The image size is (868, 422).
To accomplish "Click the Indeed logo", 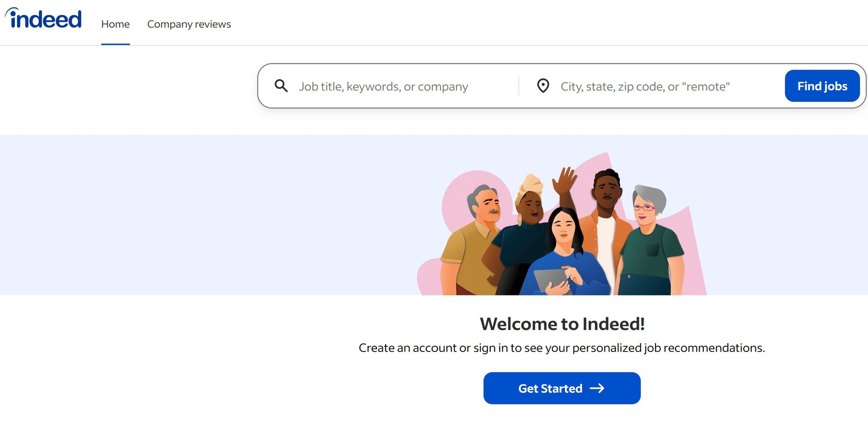I will pyautogui.click(x=43, y=19).
